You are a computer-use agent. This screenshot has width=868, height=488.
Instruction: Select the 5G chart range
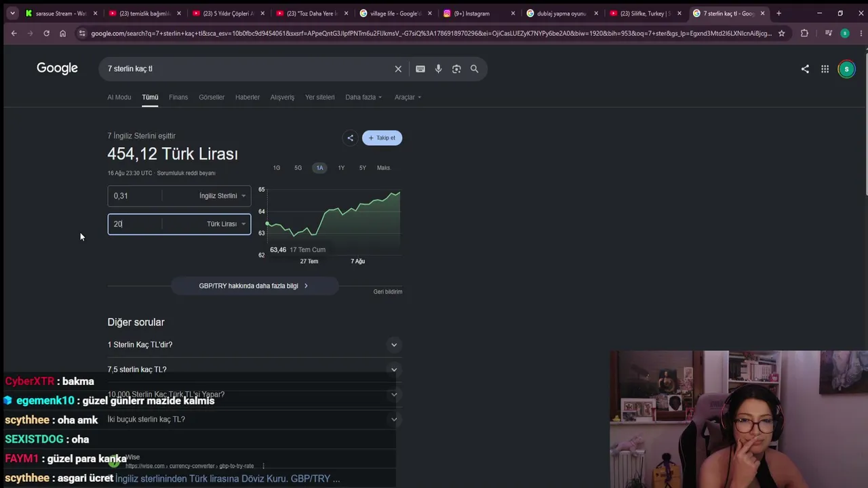[298, 168]
